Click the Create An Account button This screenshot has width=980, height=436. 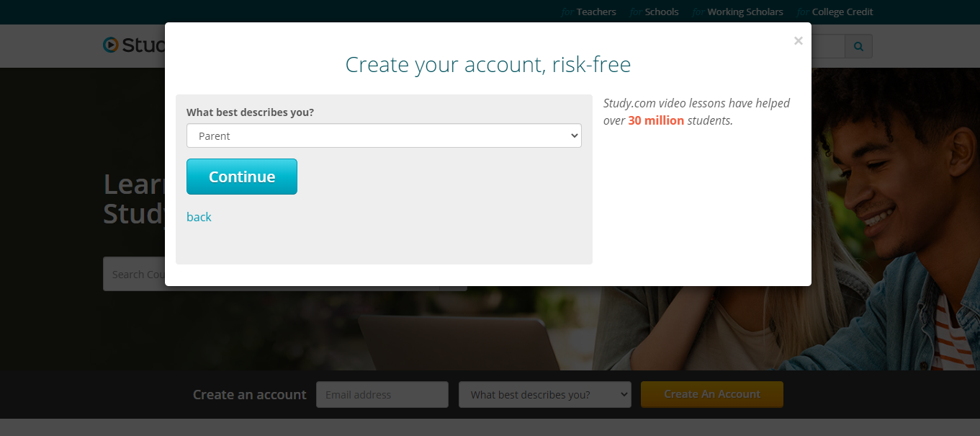(x=712, y=394)
